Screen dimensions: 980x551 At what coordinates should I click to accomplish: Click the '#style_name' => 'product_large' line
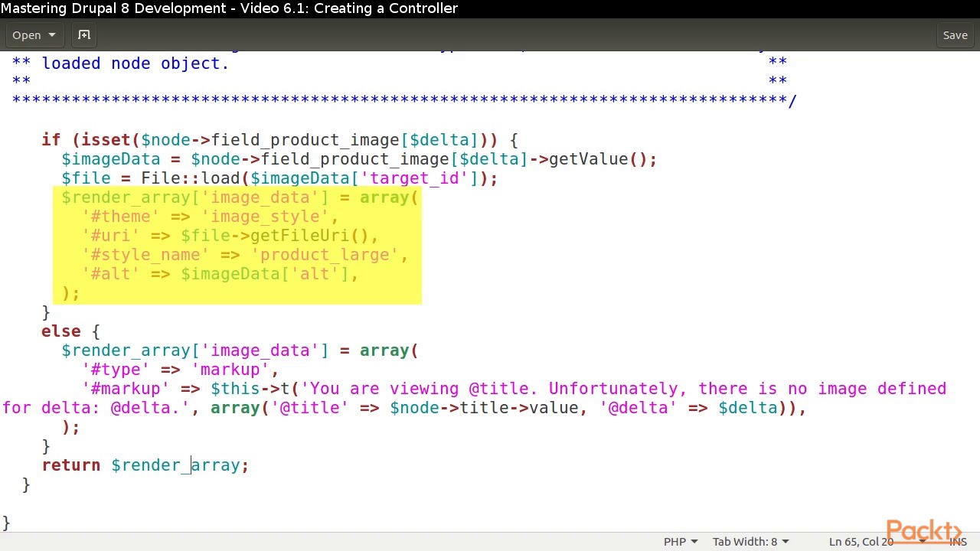tap(245, 255)
